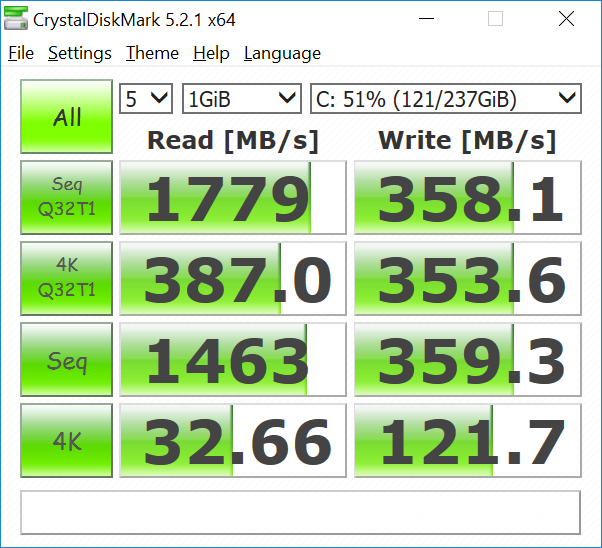Click the Seq read result 1463
This screenshot has width=602, height=548.
pyautogui.click(x=233, y=359)
